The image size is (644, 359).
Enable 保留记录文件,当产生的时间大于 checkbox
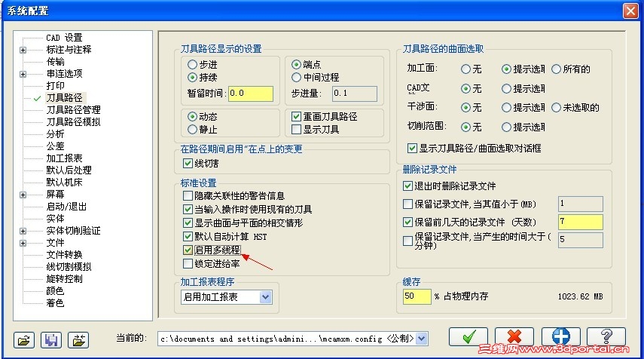(x=407, y=241)
